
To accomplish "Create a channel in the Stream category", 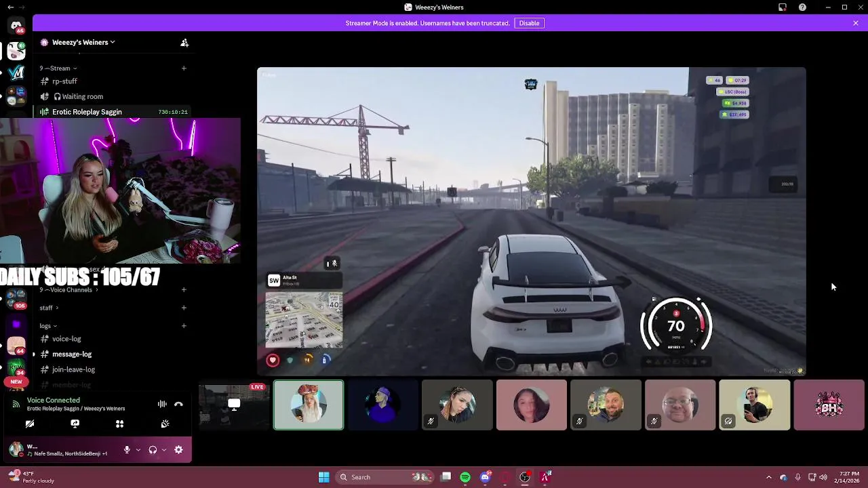I will click(184, 68).
